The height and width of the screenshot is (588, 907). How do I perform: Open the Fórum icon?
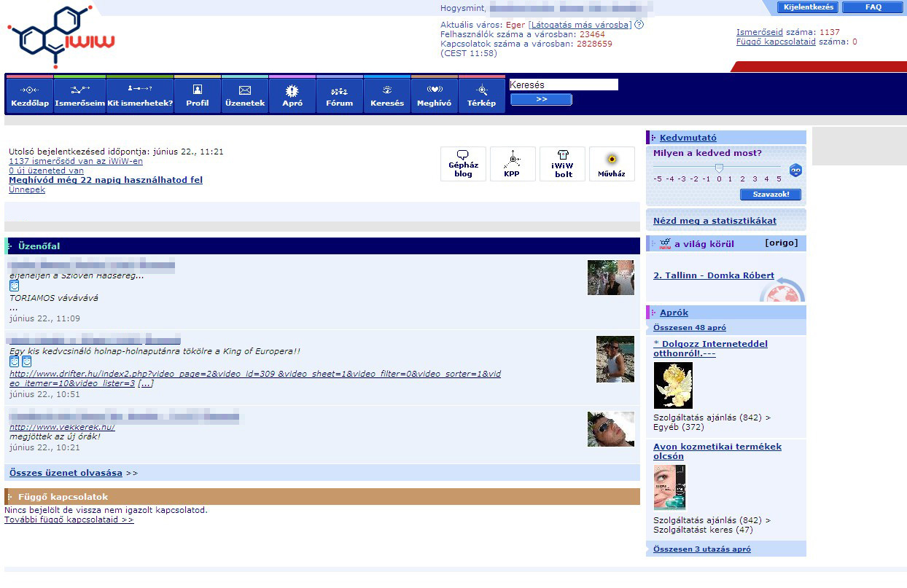339,89
